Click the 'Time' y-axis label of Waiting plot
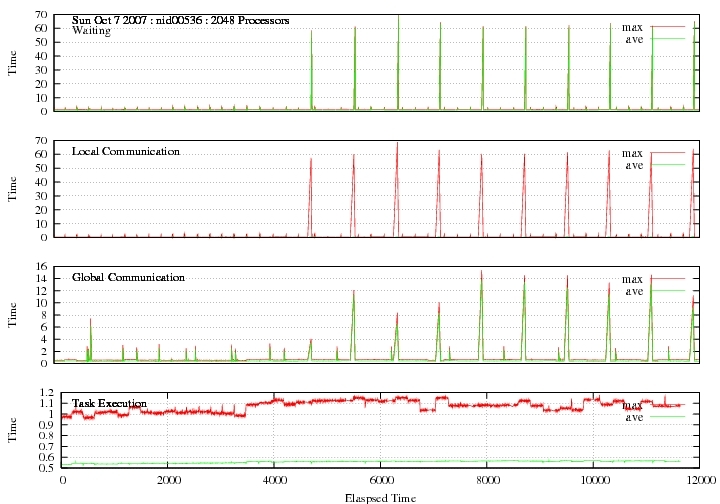The image size is (720, 504). [x=13, y=63]
